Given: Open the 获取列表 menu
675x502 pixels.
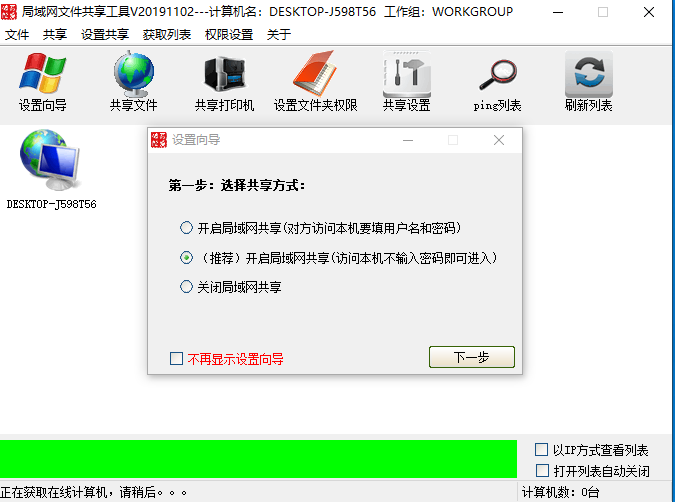Looking at the screenshot, I should (167, 34).
